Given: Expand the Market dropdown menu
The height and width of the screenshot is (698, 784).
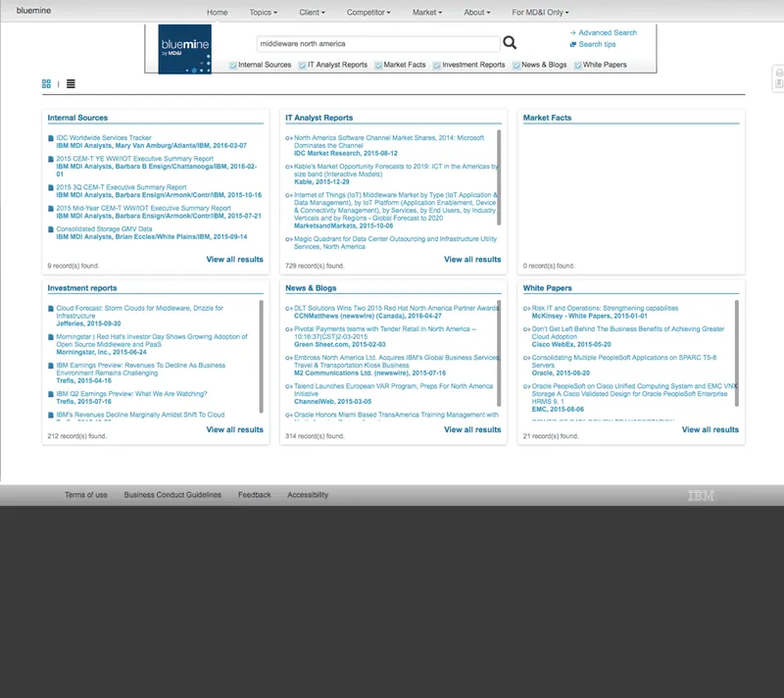Looking at the screenshot, I should [427, 12].
